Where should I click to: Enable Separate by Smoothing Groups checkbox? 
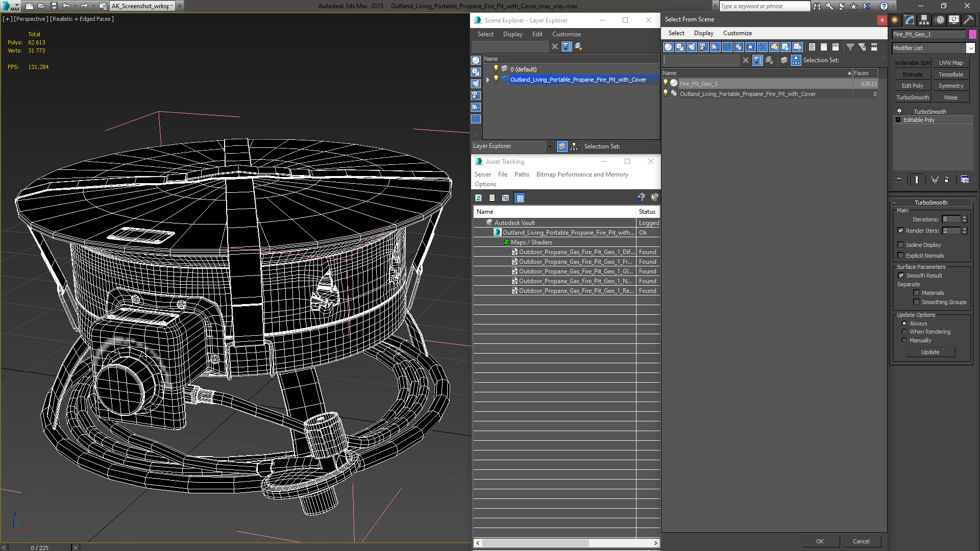916,302
